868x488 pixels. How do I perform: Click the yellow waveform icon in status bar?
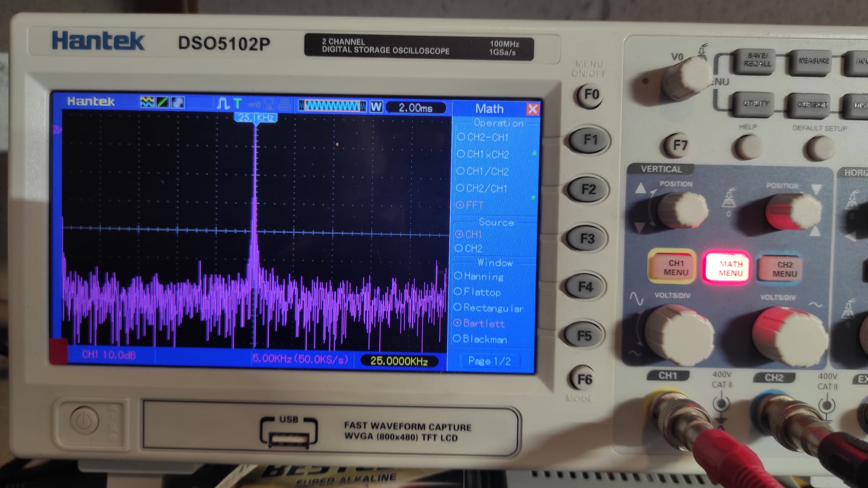coord(147,102)
